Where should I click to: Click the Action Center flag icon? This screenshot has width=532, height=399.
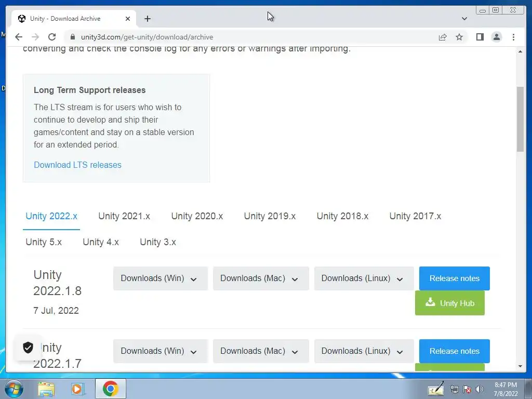[x=467, y=389]
